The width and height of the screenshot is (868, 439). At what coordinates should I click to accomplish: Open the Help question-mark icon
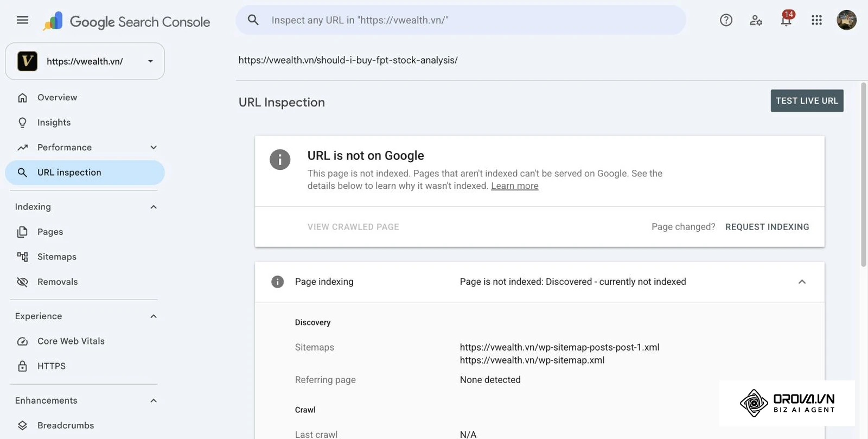[x=726, y=20]
